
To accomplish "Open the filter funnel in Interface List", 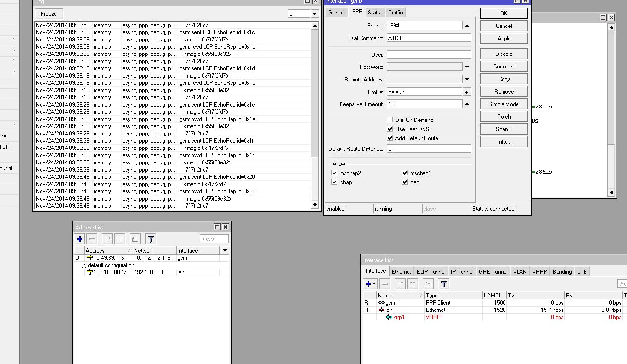I will (443, 284).
